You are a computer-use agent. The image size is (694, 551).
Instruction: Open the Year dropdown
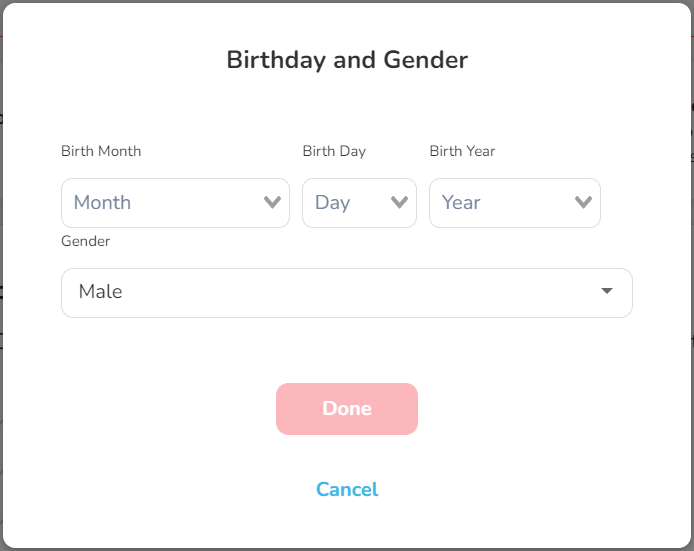click(x=514, y=203)
